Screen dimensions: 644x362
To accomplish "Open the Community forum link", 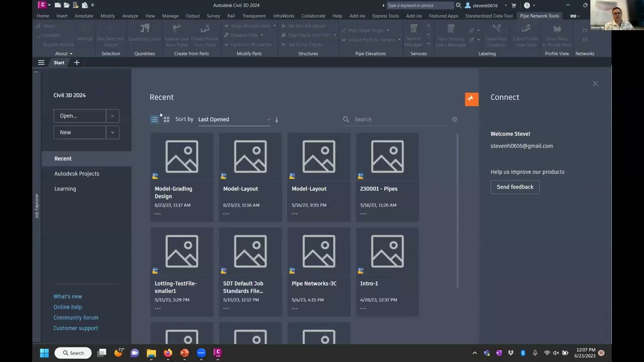I will [76, 317].
